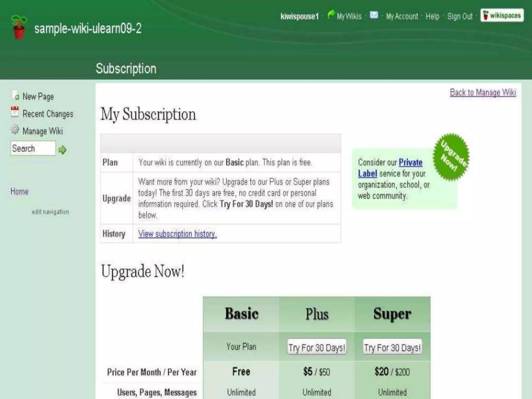
Task: Click the wikispaces logo badge
Action: [502, 15]
